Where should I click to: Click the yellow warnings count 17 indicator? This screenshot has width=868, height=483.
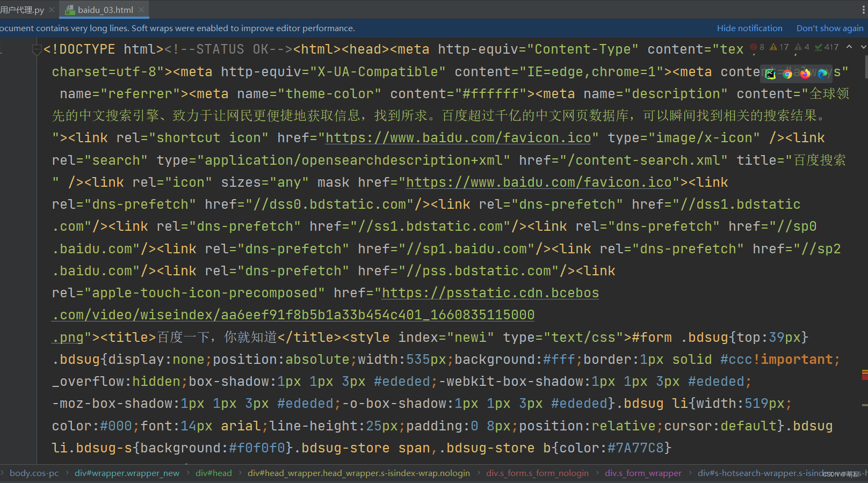[779, 47]
